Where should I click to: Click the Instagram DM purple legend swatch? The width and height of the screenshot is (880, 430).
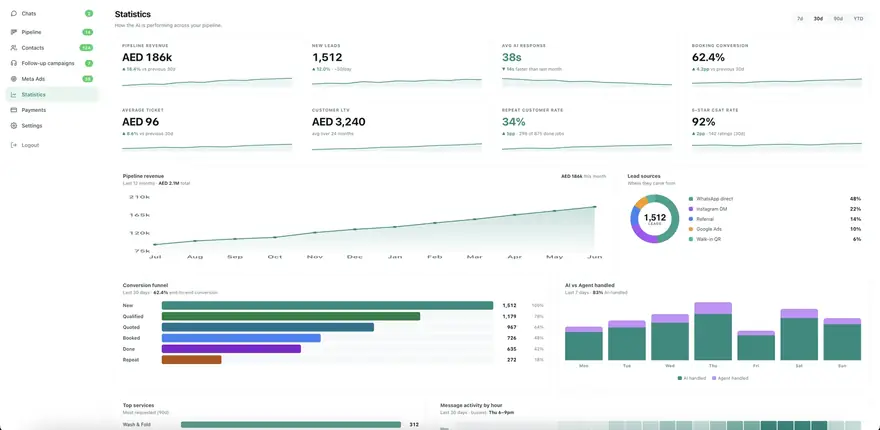(x=690, y=209)
